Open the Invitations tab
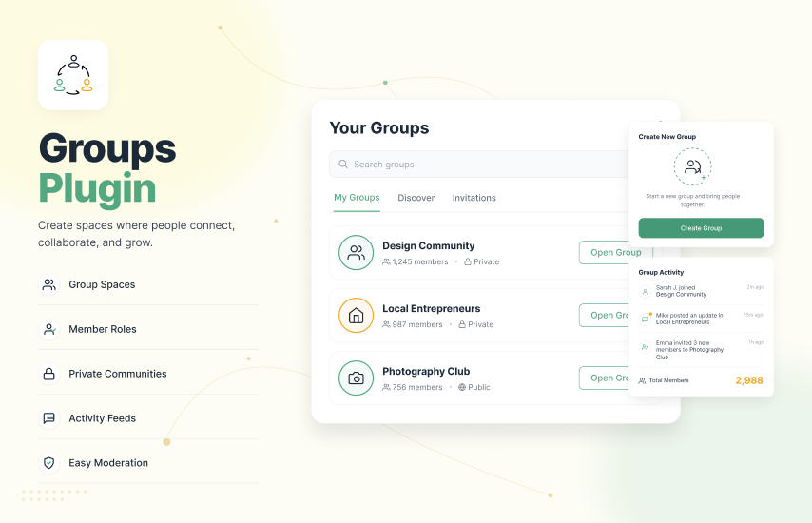Screen dimensions: 812x523 (x=474, y=198)
